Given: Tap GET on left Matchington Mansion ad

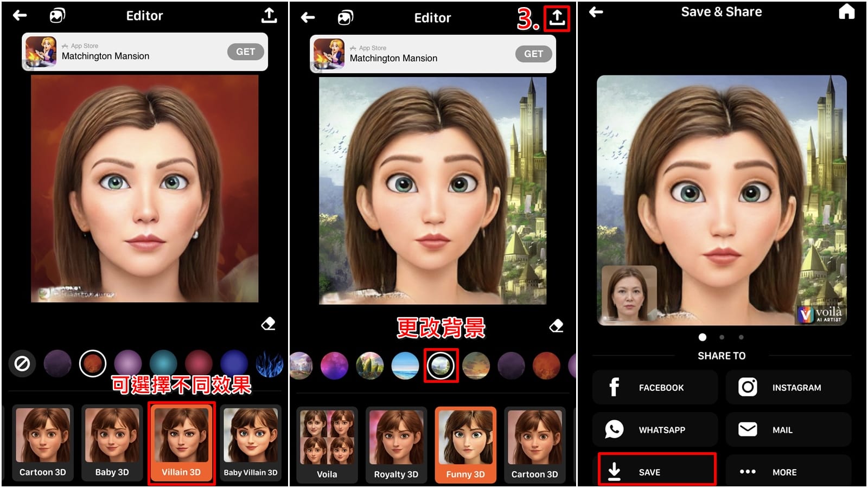Looking at the screenshot, I should [x=245, y=52].
